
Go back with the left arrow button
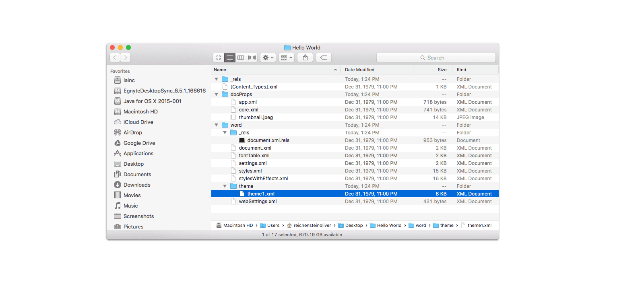click(115, 58)
